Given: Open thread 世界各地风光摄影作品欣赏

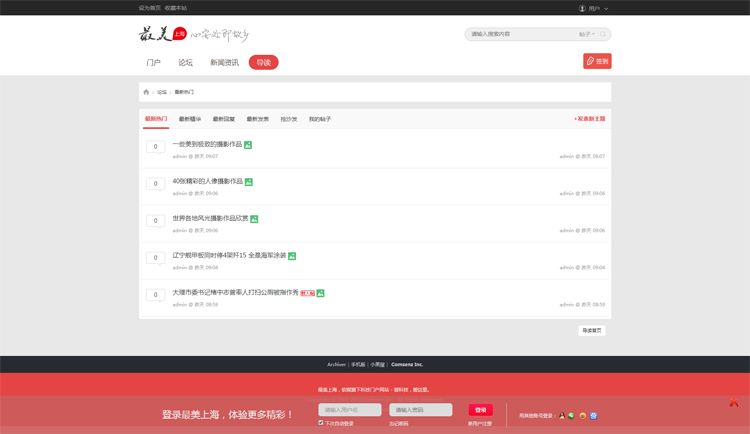Looking at the screenshot, I should click(210, 218).
